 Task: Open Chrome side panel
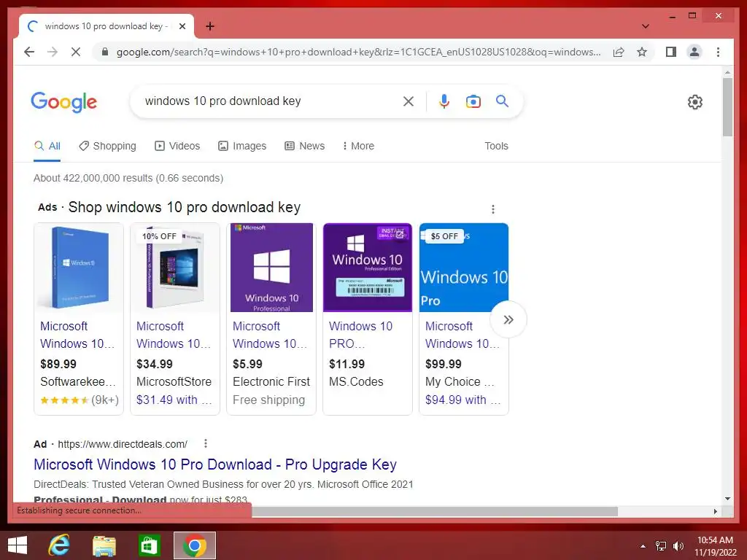[671, 52]
